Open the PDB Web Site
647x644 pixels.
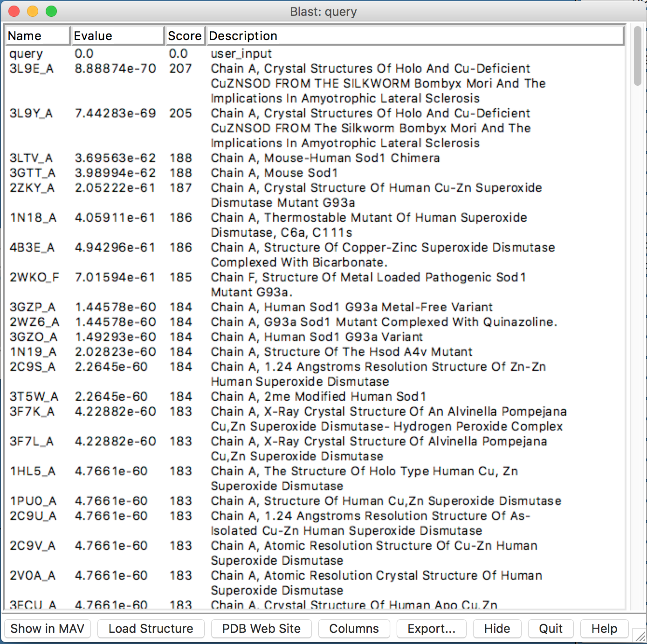(261, 629)
